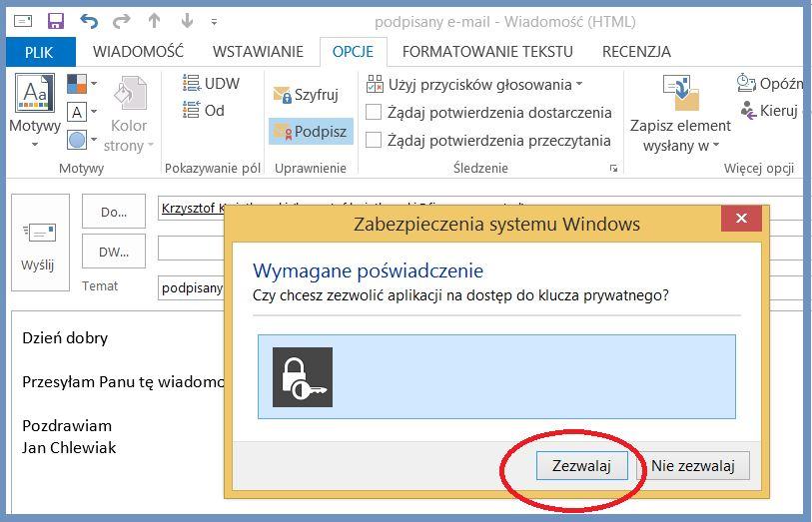Click the Redo arrow icon
Image resolution: width=812 pixels, height=522 pixels.
point(122,21)
